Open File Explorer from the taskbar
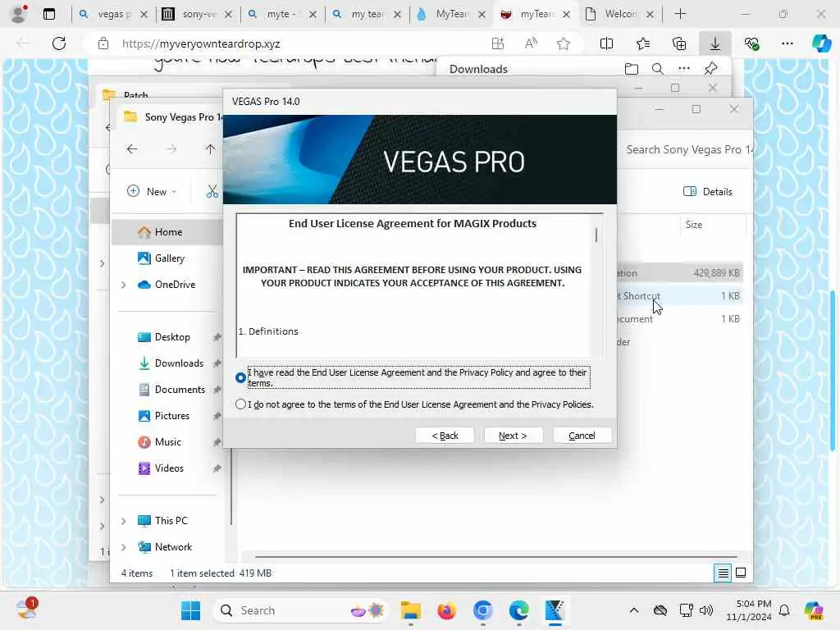 point(411,610)
